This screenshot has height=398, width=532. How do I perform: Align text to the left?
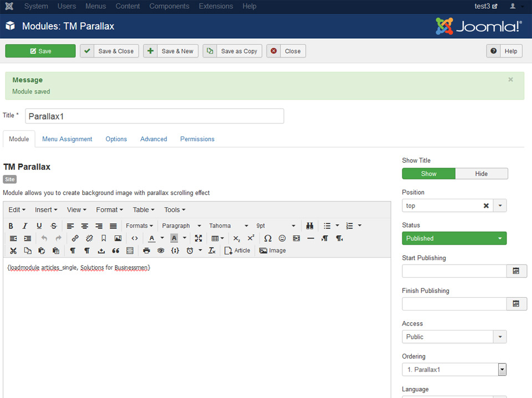(70, 226)
